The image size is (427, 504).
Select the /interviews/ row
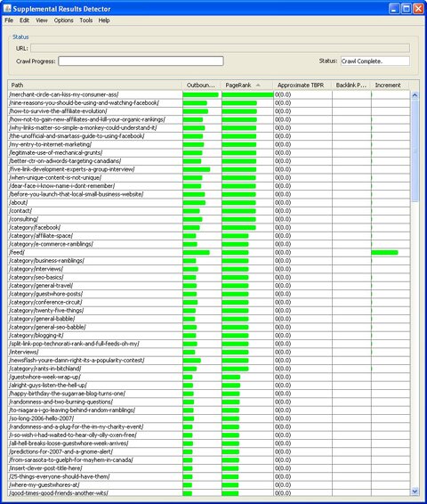pos(209,352)
